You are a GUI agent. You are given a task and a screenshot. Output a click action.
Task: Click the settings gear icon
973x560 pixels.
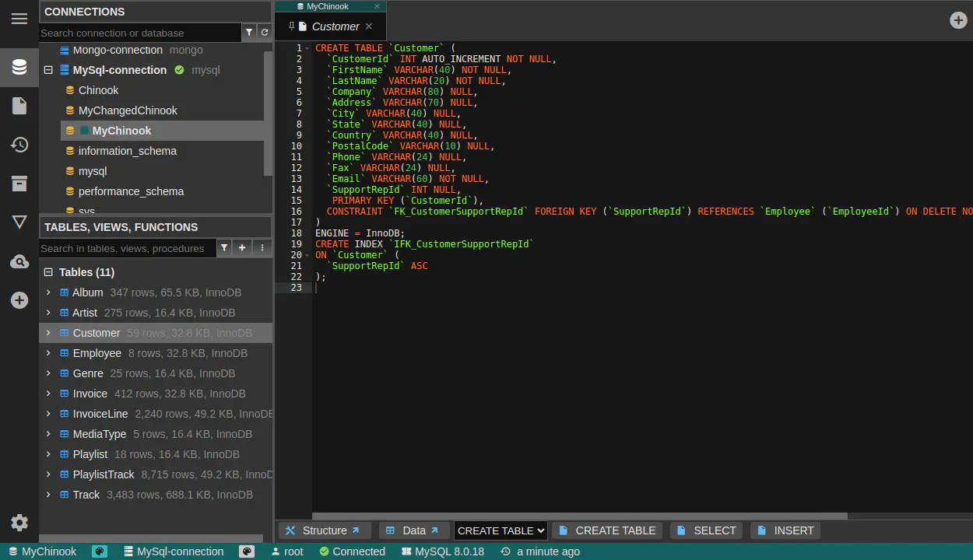19,523
